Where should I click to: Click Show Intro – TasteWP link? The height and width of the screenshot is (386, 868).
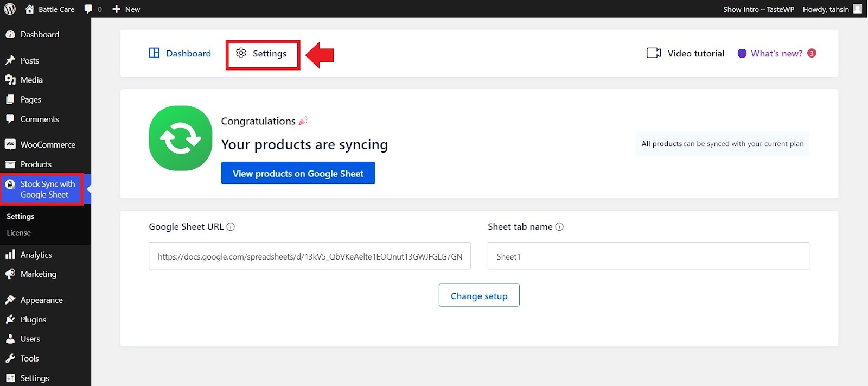click(758, 9)
